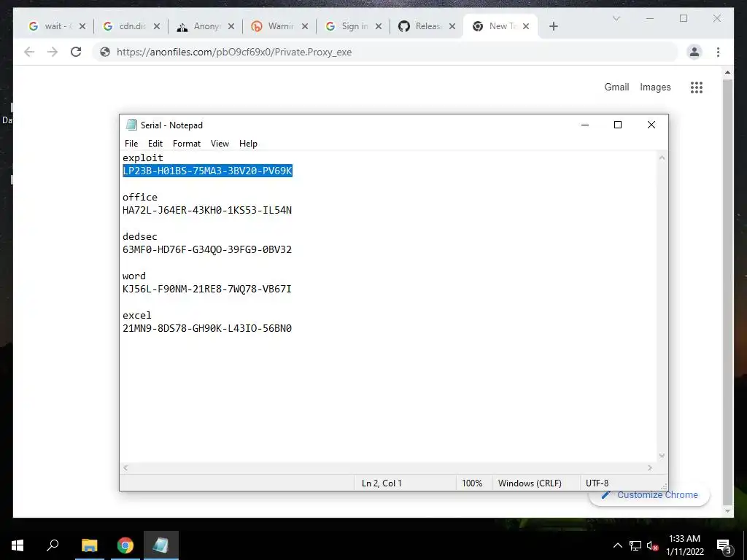Close the cdn.dis tab
This screenshot has width=747, height=560.
[157, 26]
